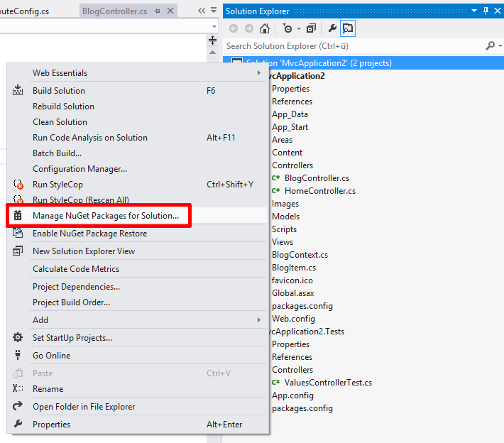Open BlogItem.cs file
Screen dimensions: 504x443
pyautogui.click(x=294, y=268)
